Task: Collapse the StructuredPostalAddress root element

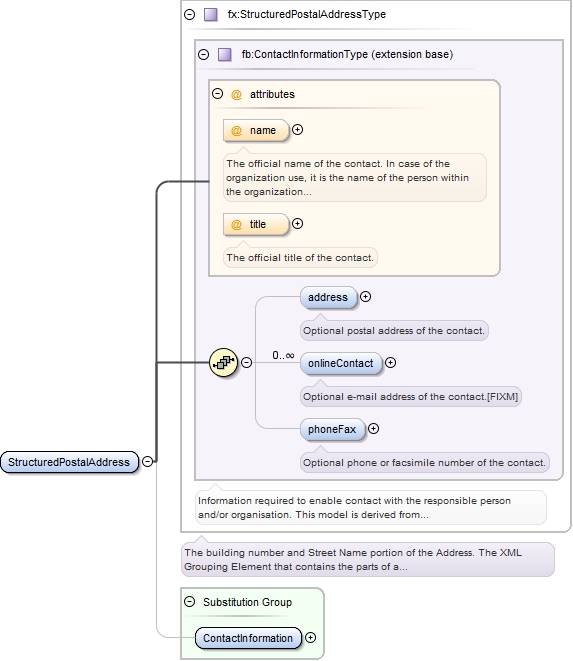Action: 148,462
